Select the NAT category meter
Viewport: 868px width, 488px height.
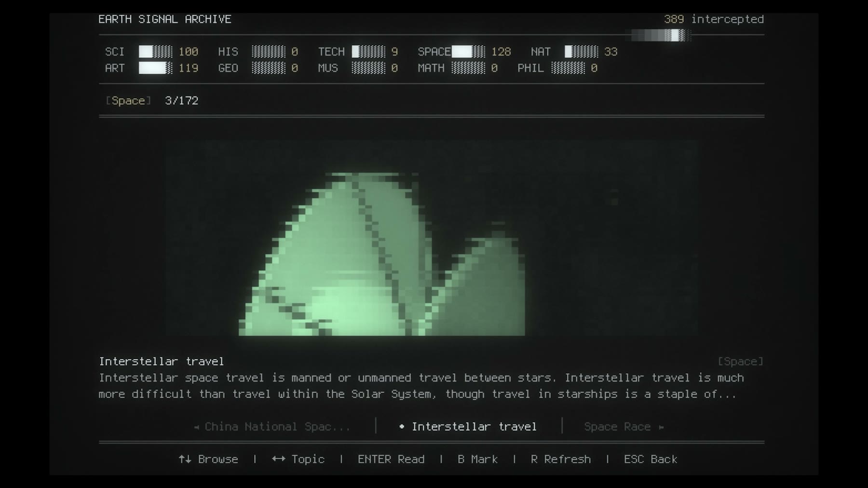point(581,52)
